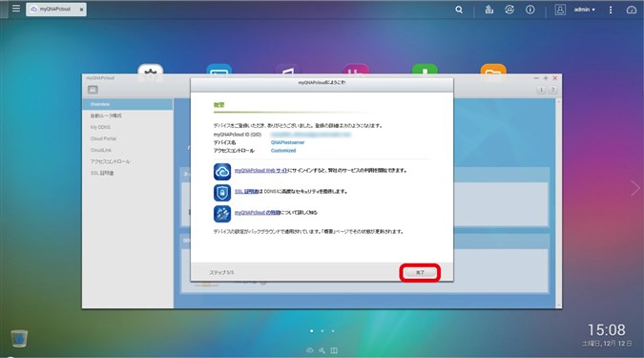Close the myQNAPcloud taskbar tab
The image size is (644, 358).
point(82,10)
